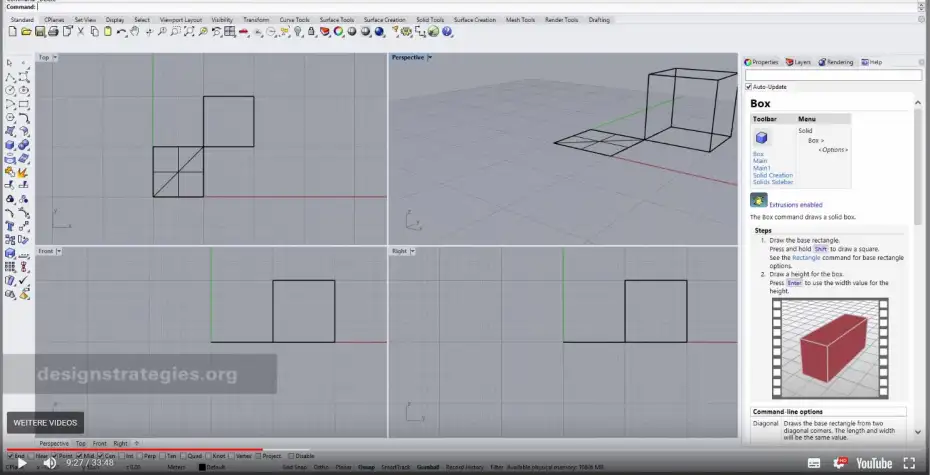This screenshot has height=475, width=930.
Task: Click the YouTube video progress bar
Action: (x=464, y=450)
